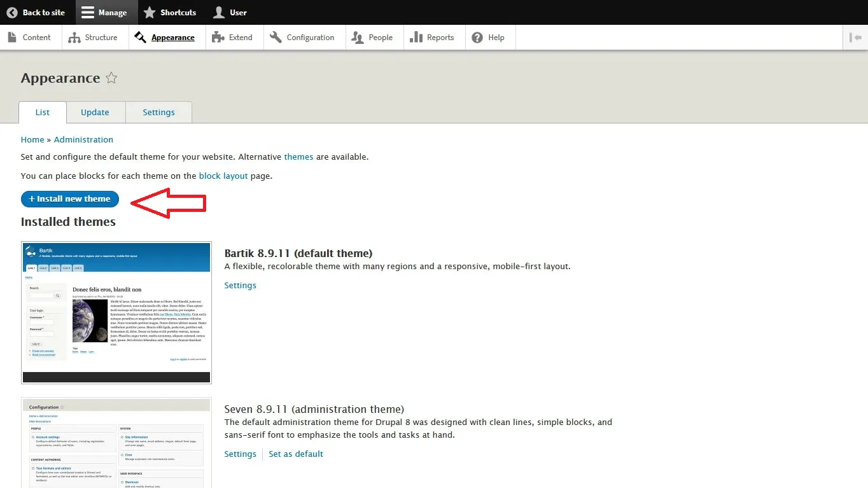Image resolution: width=868 pixels, height=488 pixels.
Task: Open the Structure menu label
Action: click(101, 38)
